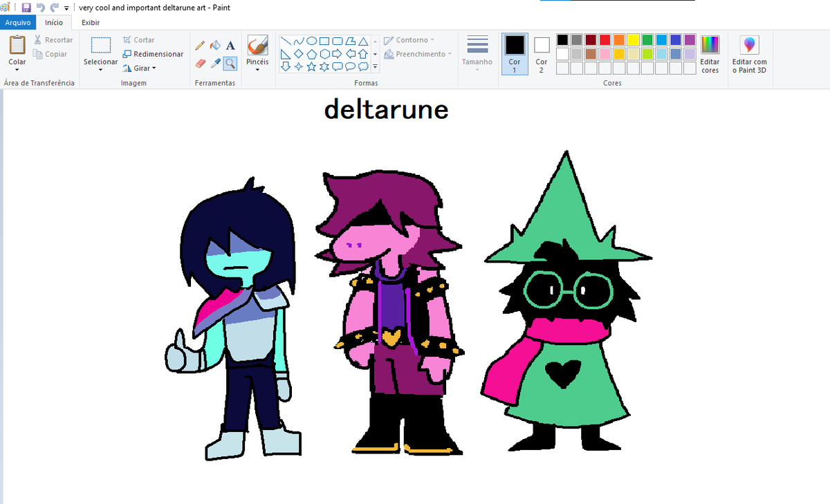The image size is (830, 504).
Task: Choose the Line shape
Action: 285,41
